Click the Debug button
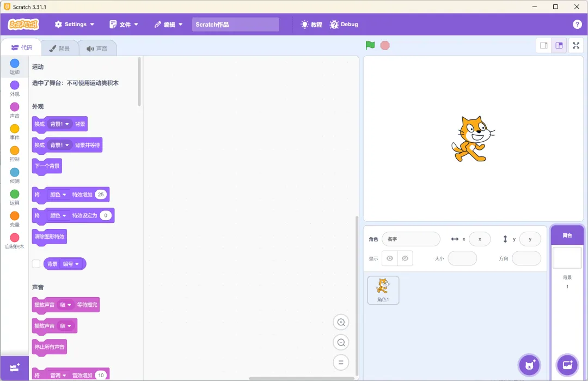The height and width of the screenshot is (381, 588). [x=344, y=25]
